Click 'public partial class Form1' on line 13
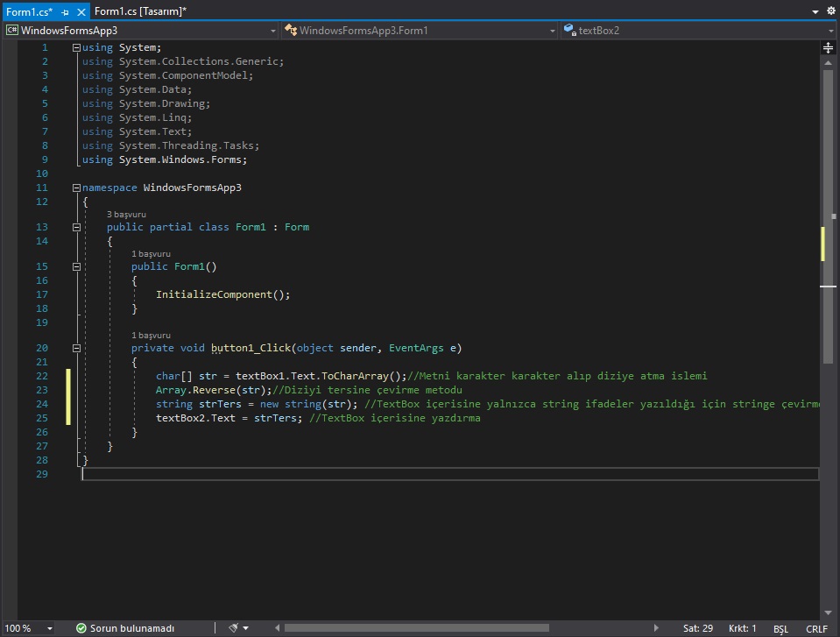The image size is (840, 637). coord(187,227)
